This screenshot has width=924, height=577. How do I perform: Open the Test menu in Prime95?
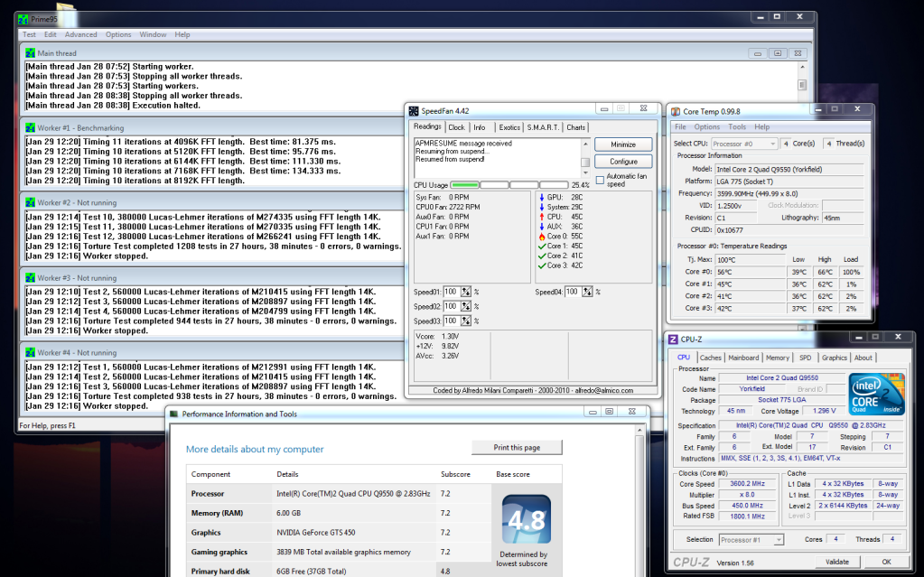pos(29,35)
